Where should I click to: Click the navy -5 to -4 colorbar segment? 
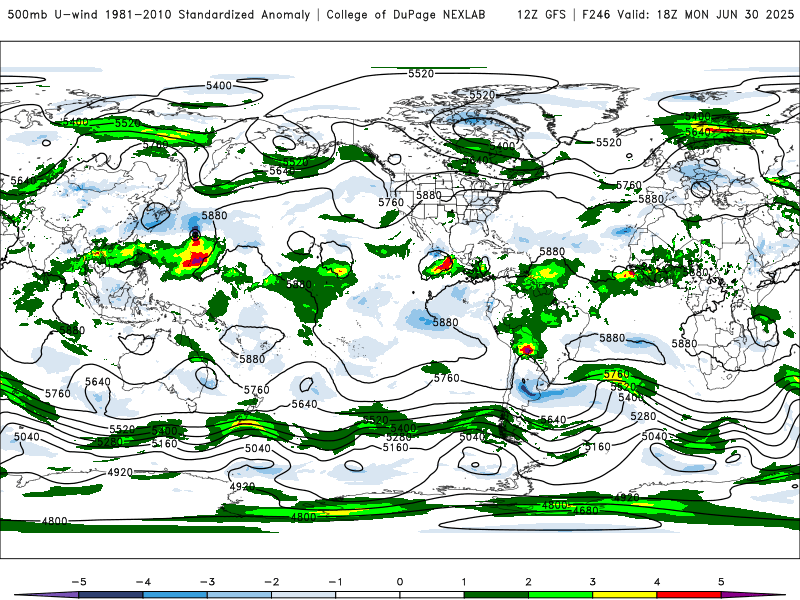coord(111,595)
